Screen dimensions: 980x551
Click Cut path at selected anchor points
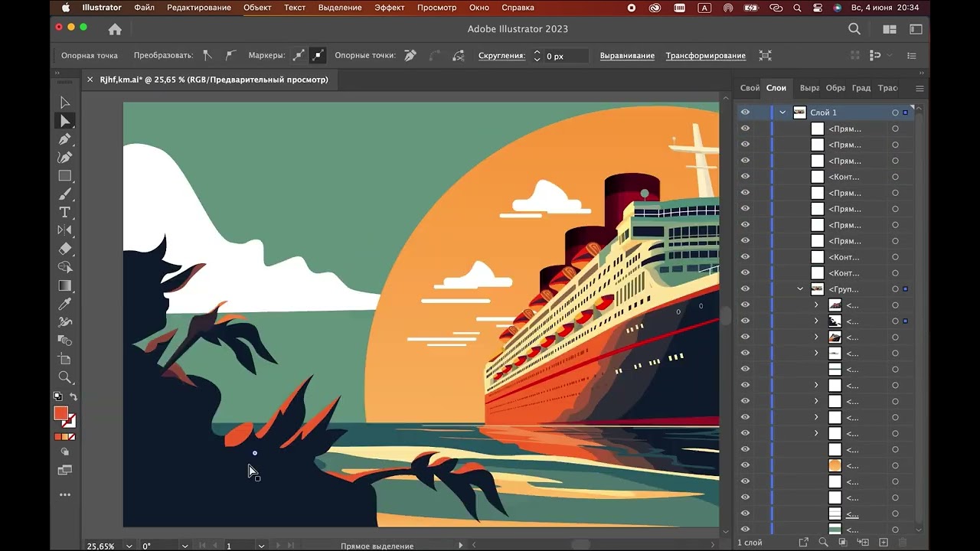pos(459,55)
